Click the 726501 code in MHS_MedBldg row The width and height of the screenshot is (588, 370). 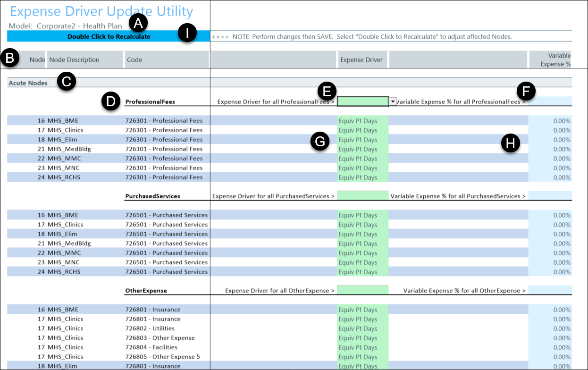[166, 243]
